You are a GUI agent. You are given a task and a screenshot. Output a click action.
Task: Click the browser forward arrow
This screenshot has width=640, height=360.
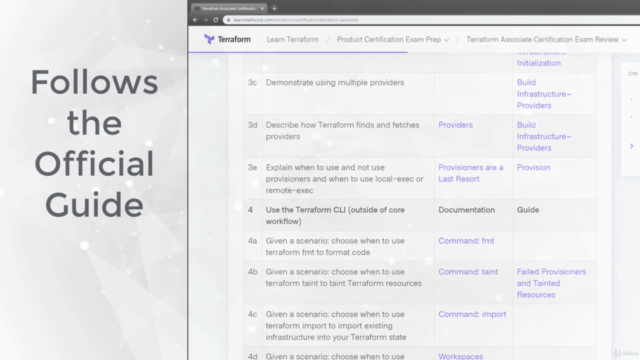click(205, 20)
